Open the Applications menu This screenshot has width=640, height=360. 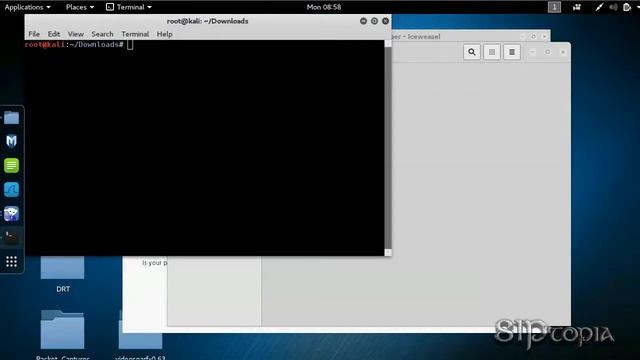coord(27,7)
